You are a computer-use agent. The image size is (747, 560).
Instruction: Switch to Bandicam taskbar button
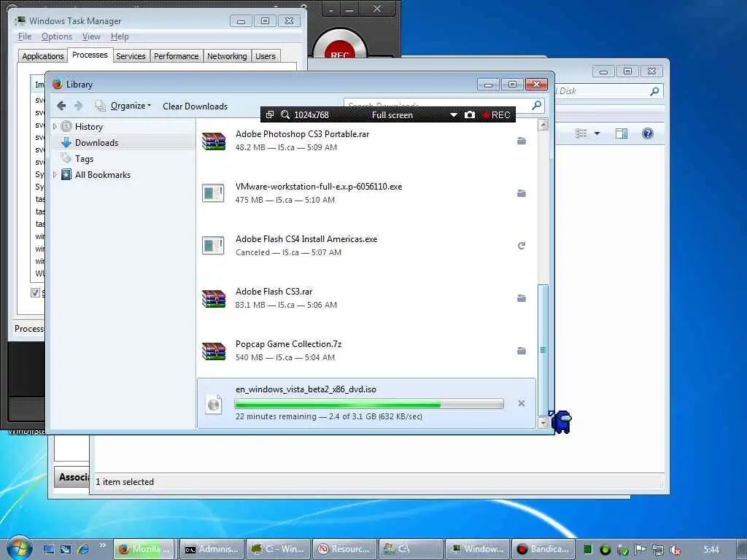pyautogui.click(x=543, y=549)
